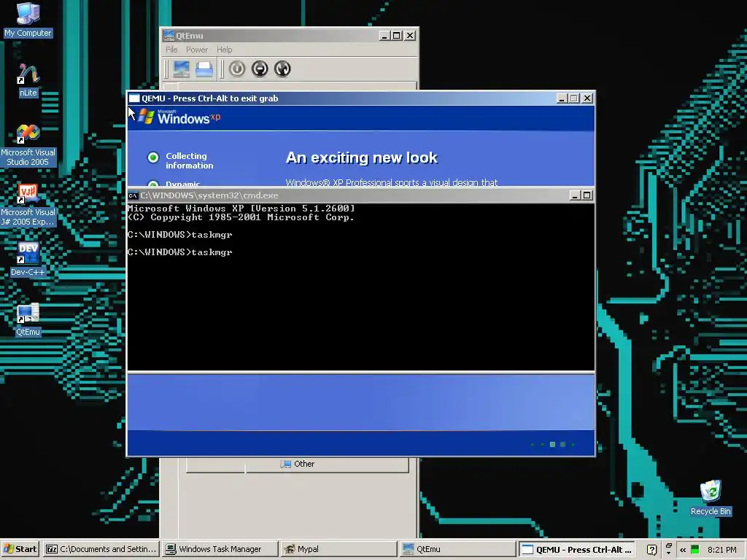Click the help question mark icon in taskbar
The image size is (747, 560).
point(651,550)
